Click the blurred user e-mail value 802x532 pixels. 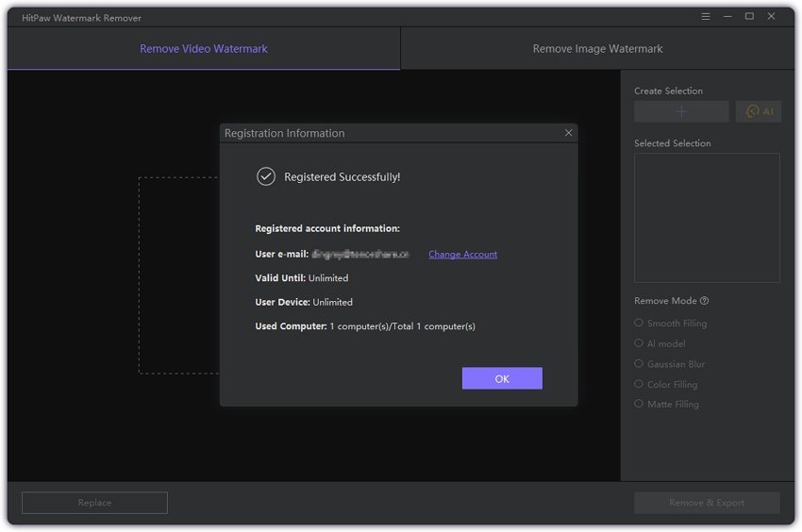[x=360, y=254]
